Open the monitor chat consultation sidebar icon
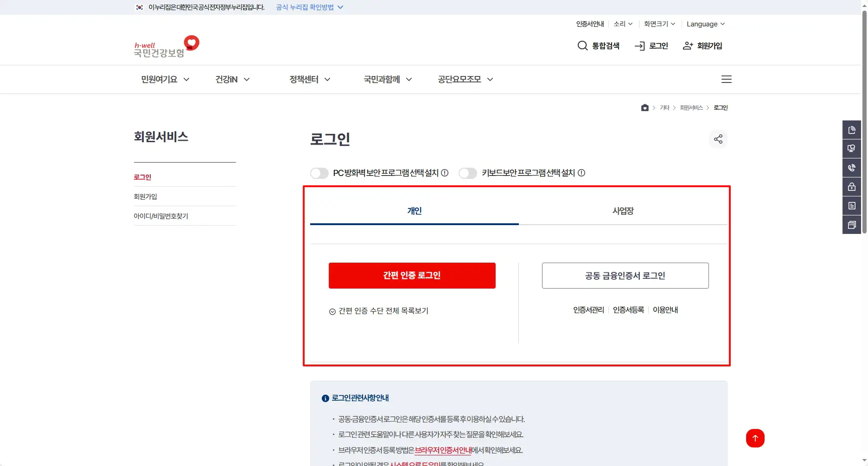The image size is (868, 466). pos(852,149)
